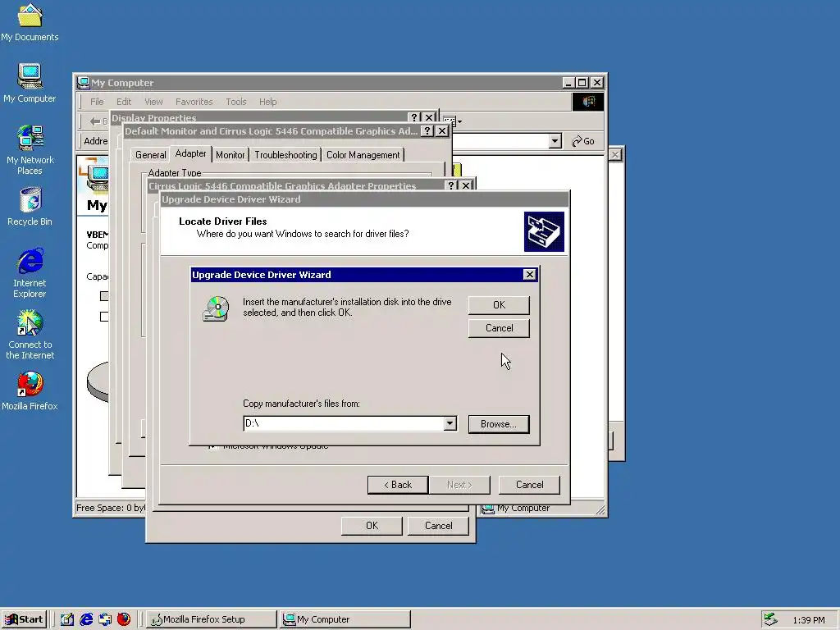Switch to the Monitor tab

231,155
